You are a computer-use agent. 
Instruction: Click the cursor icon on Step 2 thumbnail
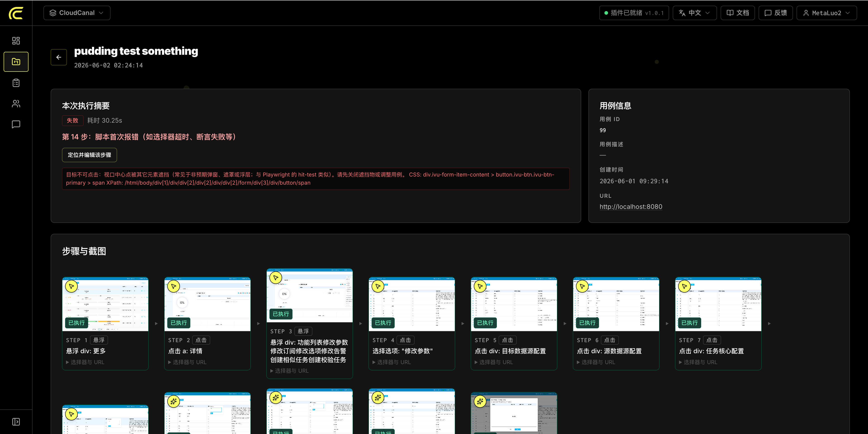tap(174, 286)
